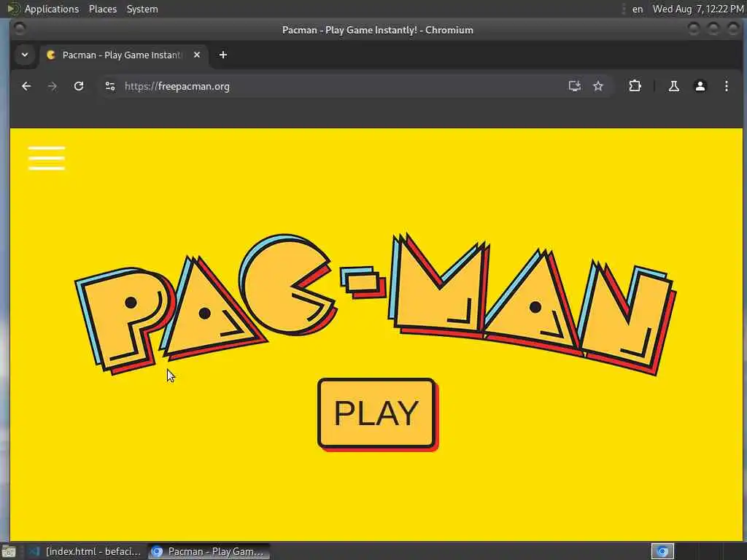Click the show desktop icon in taskbar
747x560 pixels.
(x=9, y=551)
